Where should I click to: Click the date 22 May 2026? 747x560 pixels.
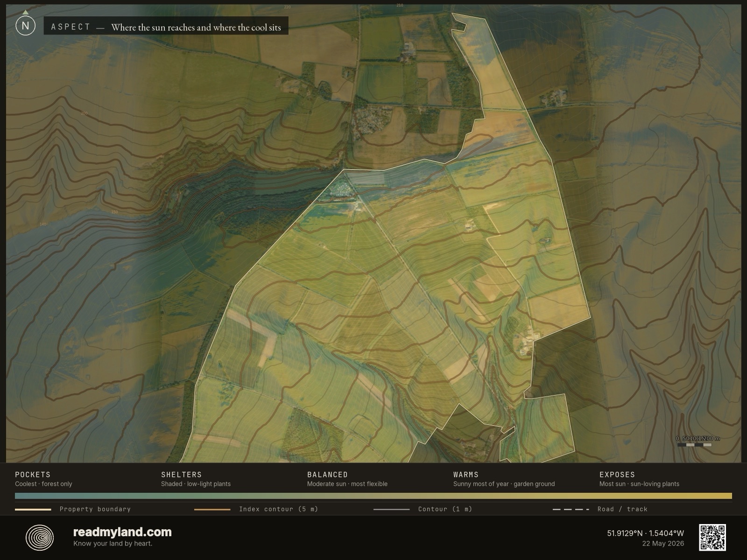pyautogui.click(x=663, y=543)
